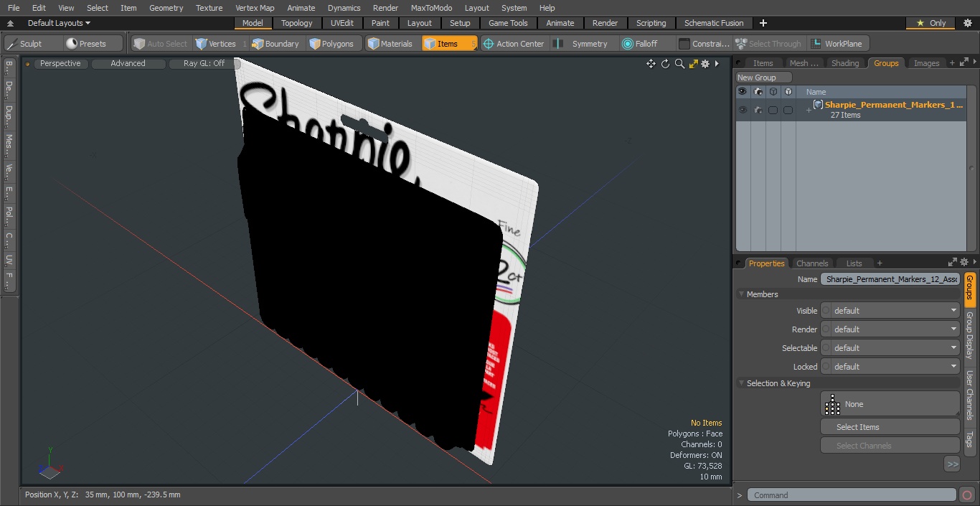Open the Group Display vertical tab
This screenshot has height=506, width=980.
pyautogui.click(x=969, y=335)
